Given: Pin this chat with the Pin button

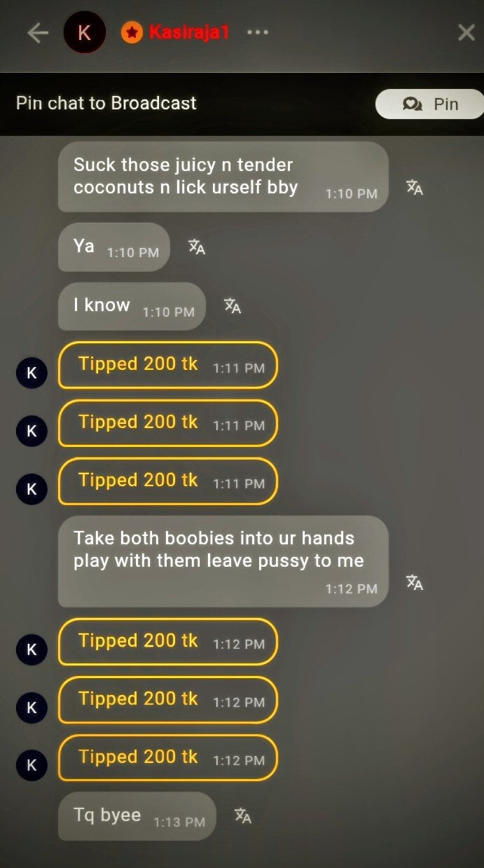Looking at the screenshot, I should 430,104.
